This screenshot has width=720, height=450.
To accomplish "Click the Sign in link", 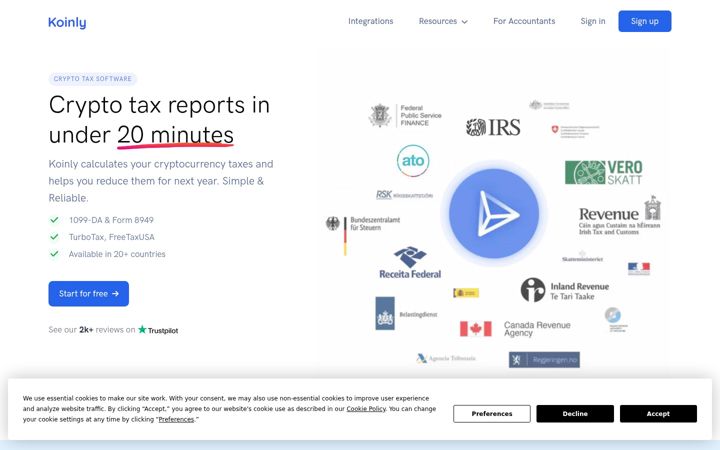I will [593, 21].
